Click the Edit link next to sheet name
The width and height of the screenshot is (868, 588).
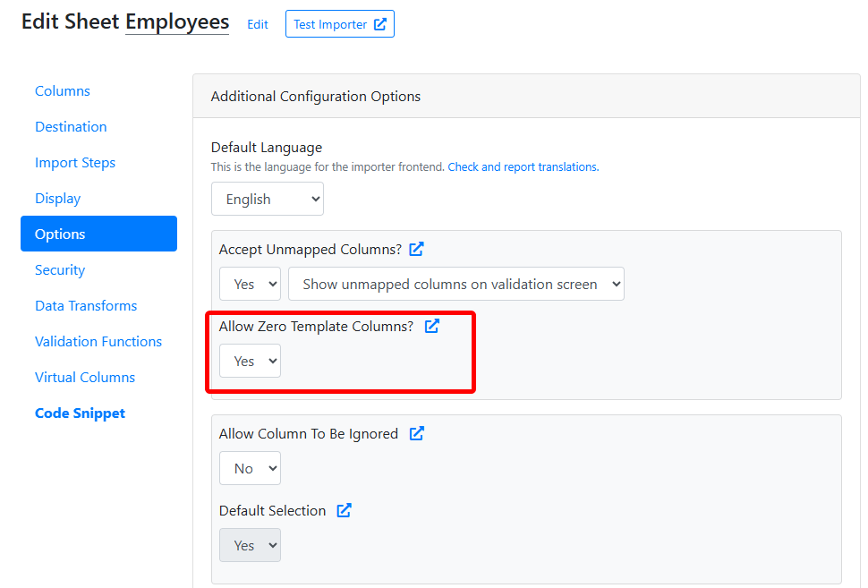pos(258,24)
